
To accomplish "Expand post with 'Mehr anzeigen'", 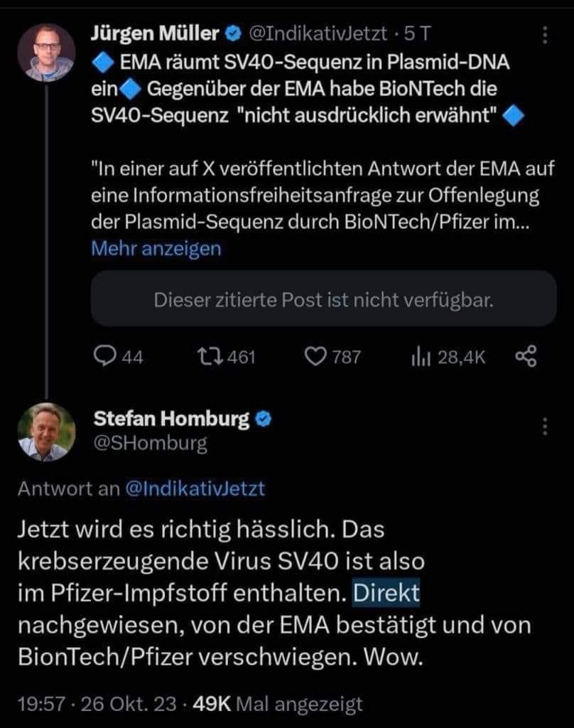I will tap(156, 248).
